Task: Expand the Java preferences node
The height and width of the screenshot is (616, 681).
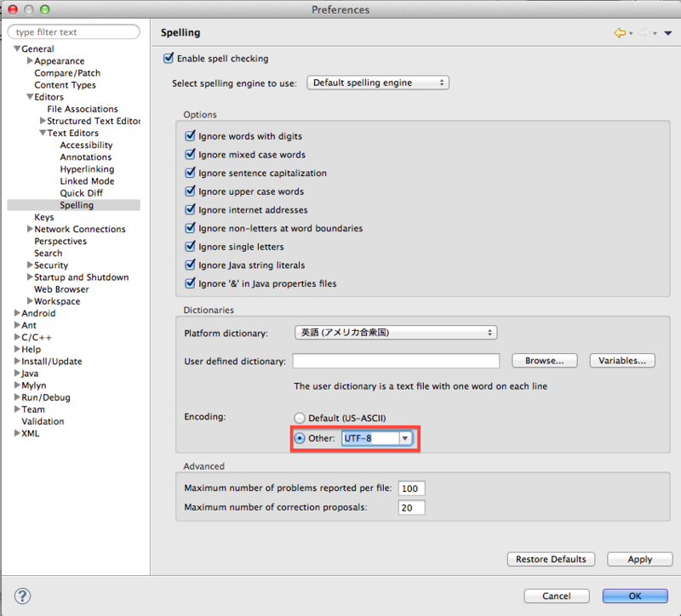Action: pos(17,373)
